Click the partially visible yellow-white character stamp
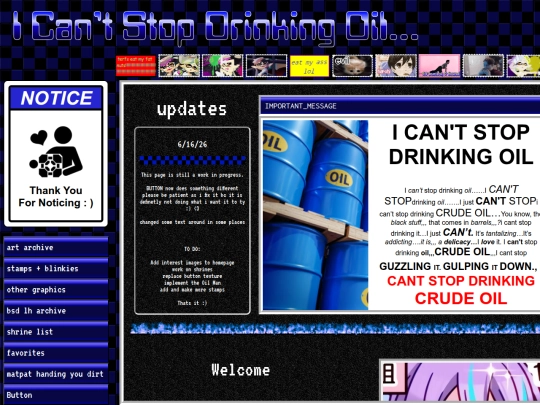 pos(523,65)
